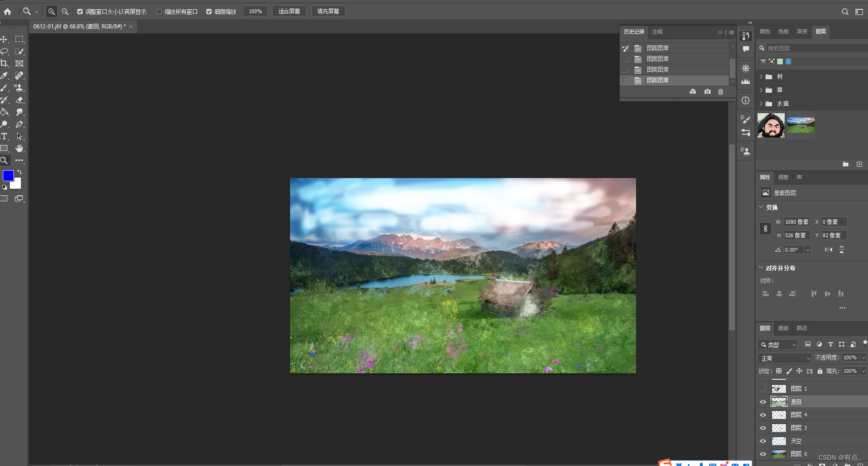The width and height of the screenshot is (868, 466).
Task: Select the Rectangle shape tool
Action: pos(4,149)
